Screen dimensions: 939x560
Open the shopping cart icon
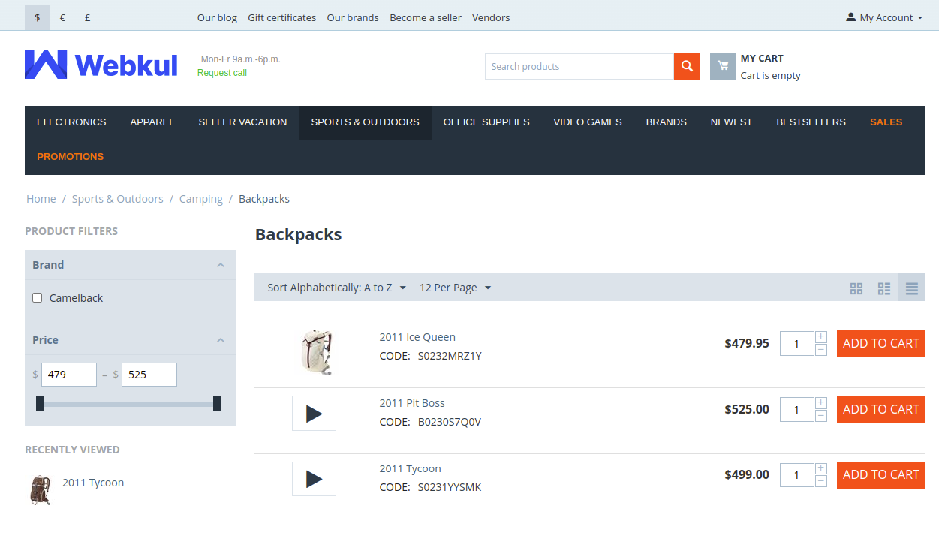723,66
